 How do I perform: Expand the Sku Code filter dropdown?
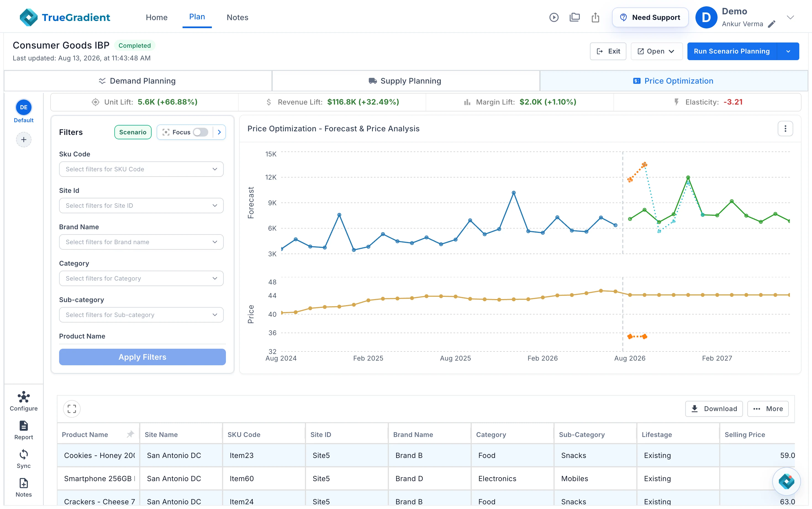coord(141,169)
